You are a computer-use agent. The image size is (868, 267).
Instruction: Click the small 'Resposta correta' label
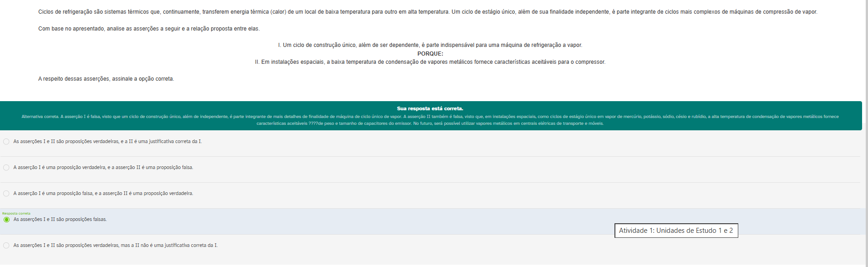coord(16,213)
